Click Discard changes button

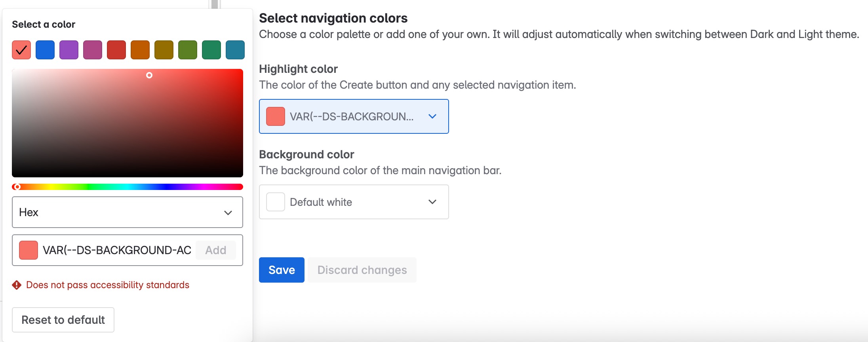[x=362, y=270]
